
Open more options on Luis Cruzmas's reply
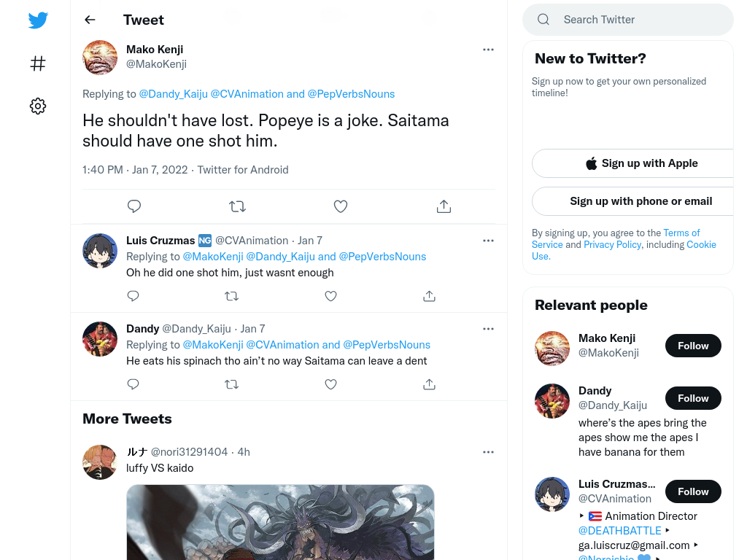[x=488, y=241]
